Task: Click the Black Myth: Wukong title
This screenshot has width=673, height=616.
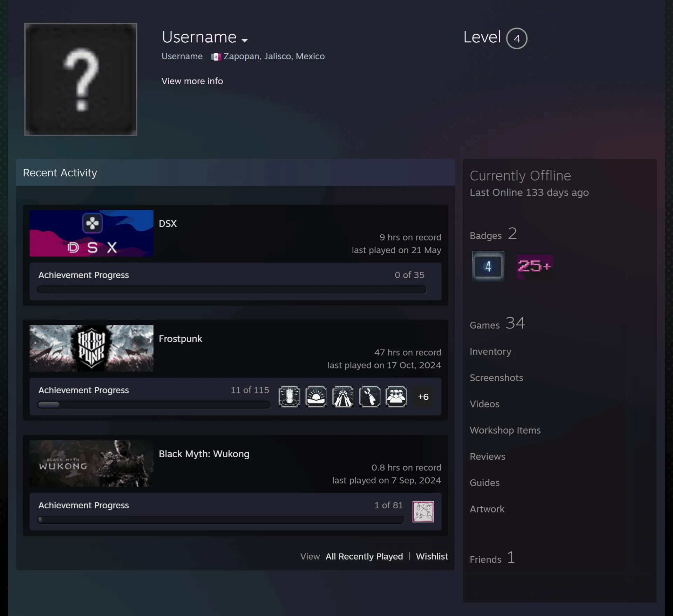Action: coord(204,454)
